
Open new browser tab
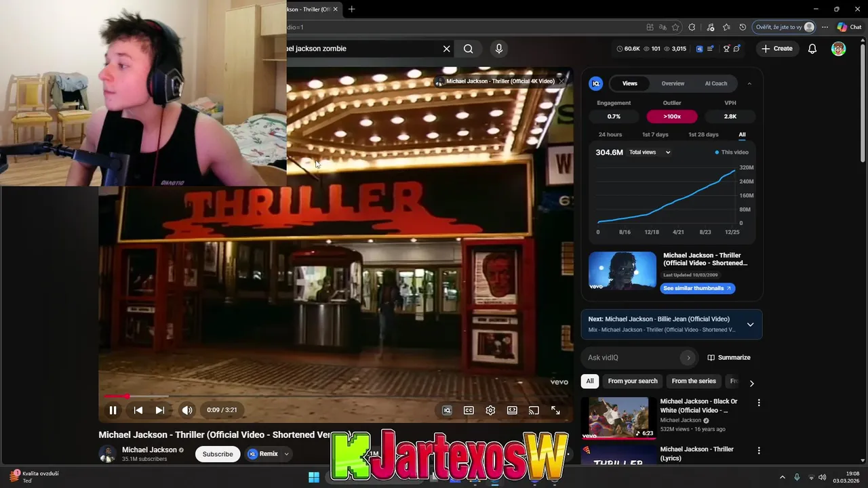coord(351,9)
